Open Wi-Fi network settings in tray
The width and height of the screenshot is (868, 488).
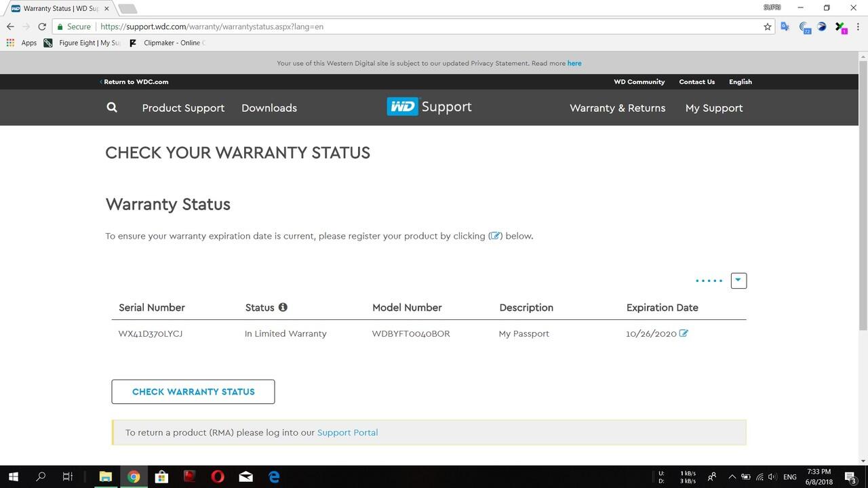click(x=759, y=477)
